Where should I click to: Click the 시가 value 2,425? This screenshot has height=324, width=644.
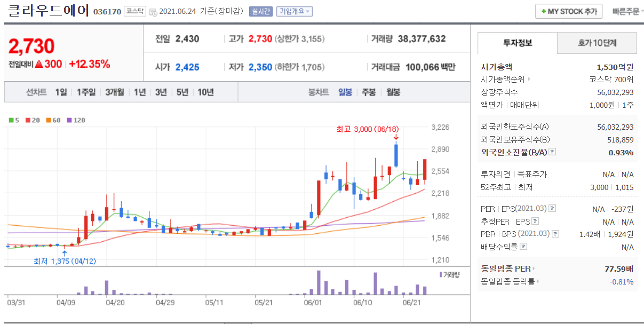coord(187,67)
